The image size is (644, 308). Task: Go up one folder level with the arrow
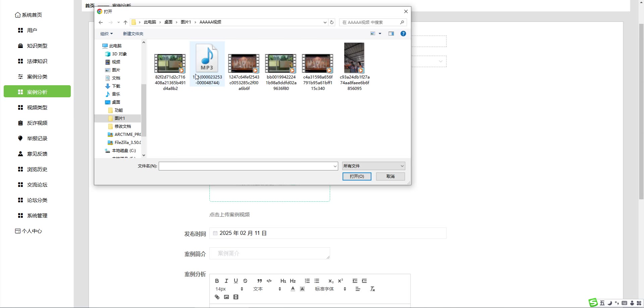point(125,22)
